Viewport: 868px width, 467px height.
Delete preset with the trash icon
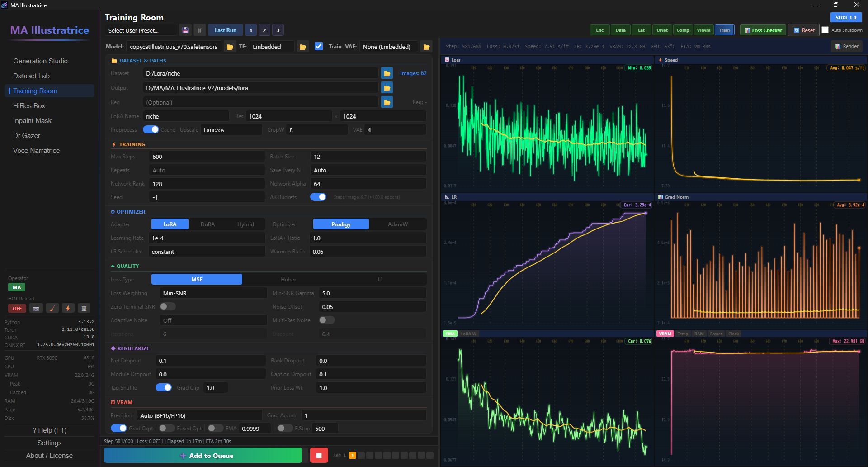click(x=199, y=30)
